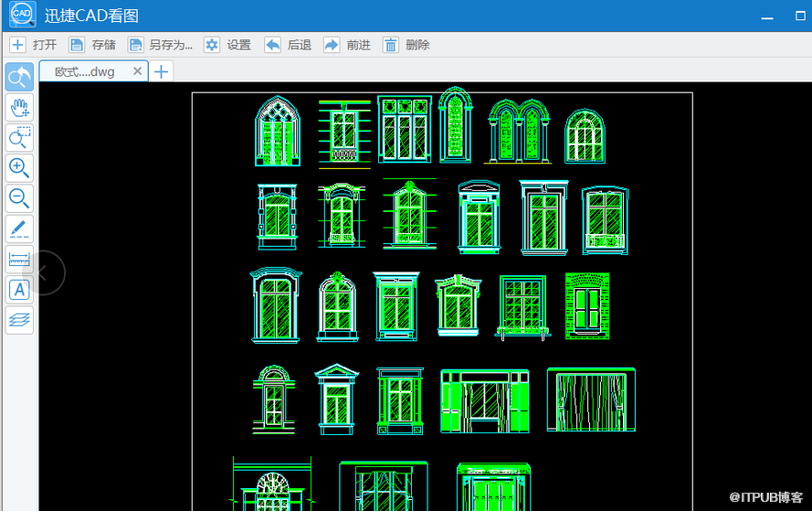
Task: Click the zoom in magnifier icon
Action: click(x=20, y=168)
